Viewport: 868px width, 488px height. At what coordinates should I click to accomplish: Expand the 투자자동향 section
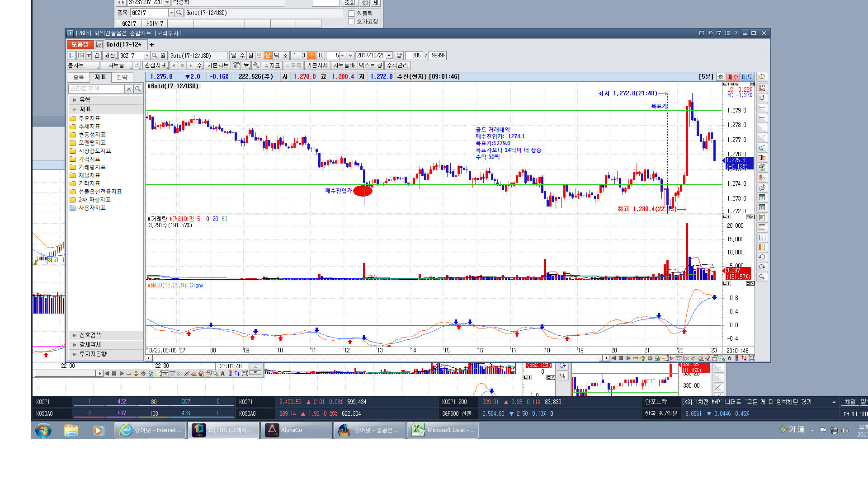106,354
